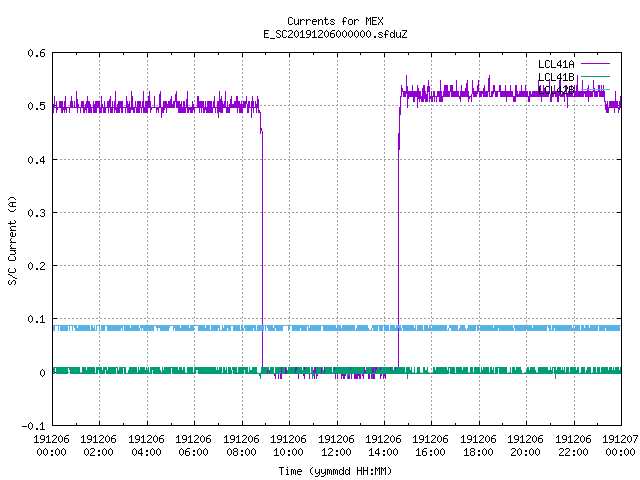Click the 191206 00:00 x-axis tick label
Viewport: 640px width, 480px height.
click(51, 446)
